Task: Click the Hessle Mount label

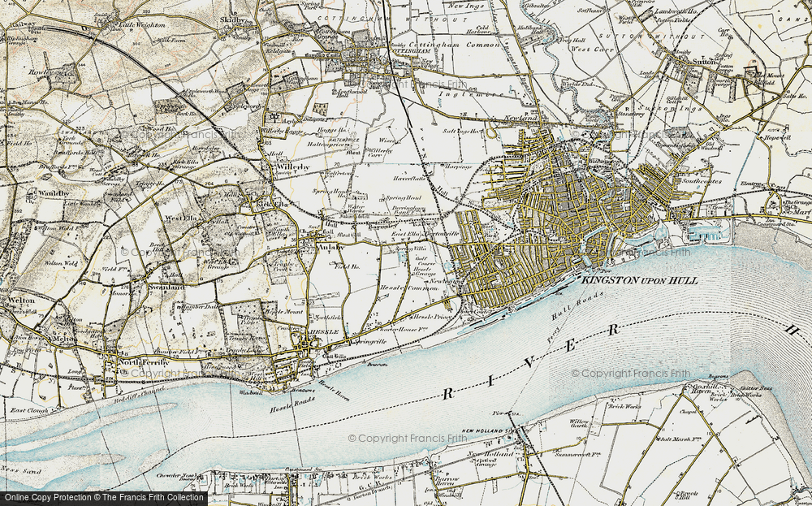Action: 283,312
